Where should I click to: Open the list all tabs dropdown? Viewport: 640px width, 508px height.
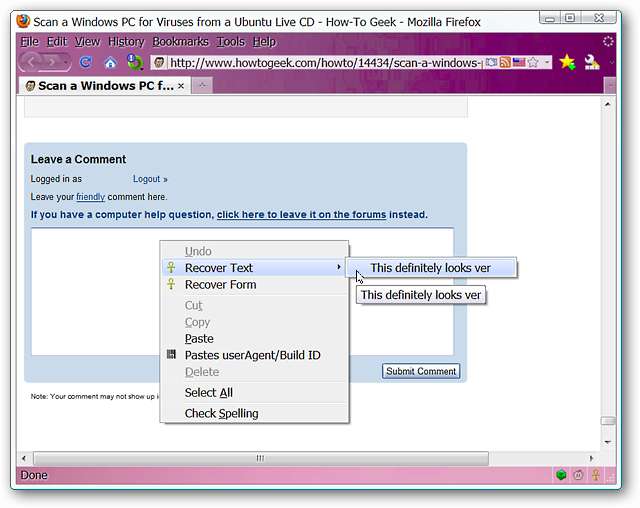[x=610, y=86]
